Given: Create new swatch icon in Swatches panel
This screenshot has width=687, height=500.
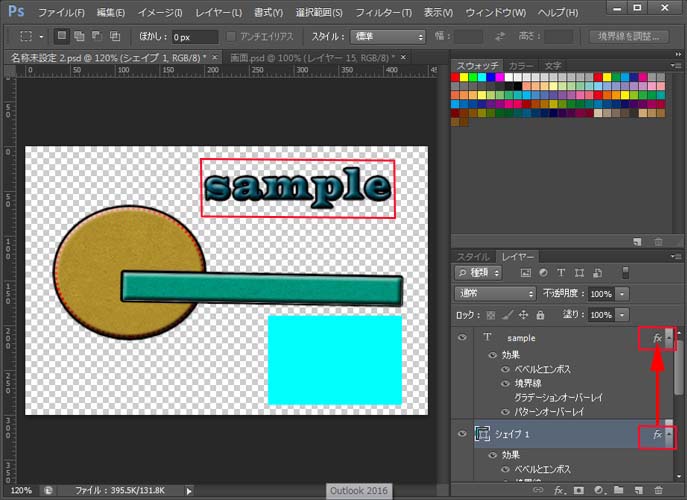Looking at the screenshot, I should (637, 241).
